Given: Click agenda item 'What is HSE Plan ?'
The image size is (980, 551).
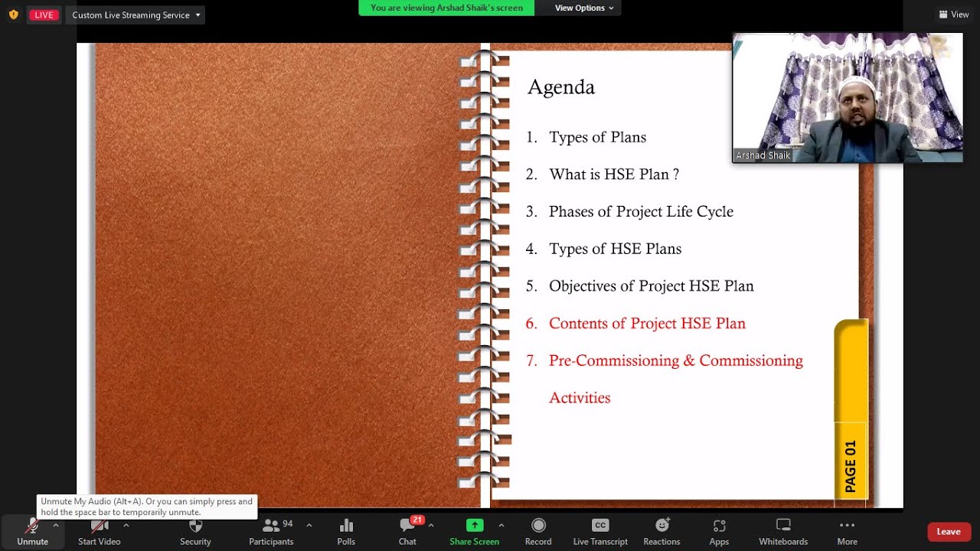Looking at the screenshot, I should (x=614, y=174).
